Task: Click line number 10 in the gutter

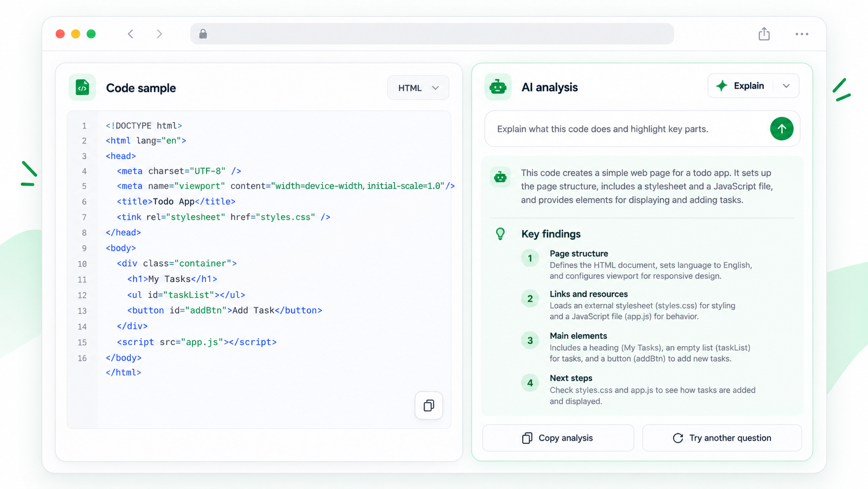Action: click(x=82, y=264)
